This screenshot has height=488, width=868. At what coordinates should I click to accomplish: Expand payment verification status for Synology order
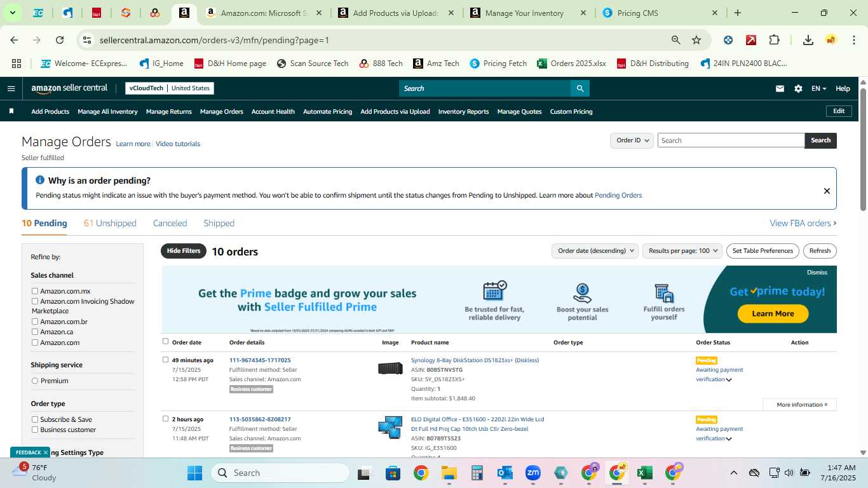point(729,380)
